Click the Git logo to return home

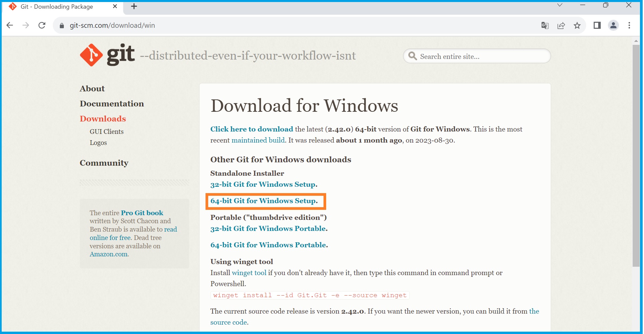tap(91, 55)
